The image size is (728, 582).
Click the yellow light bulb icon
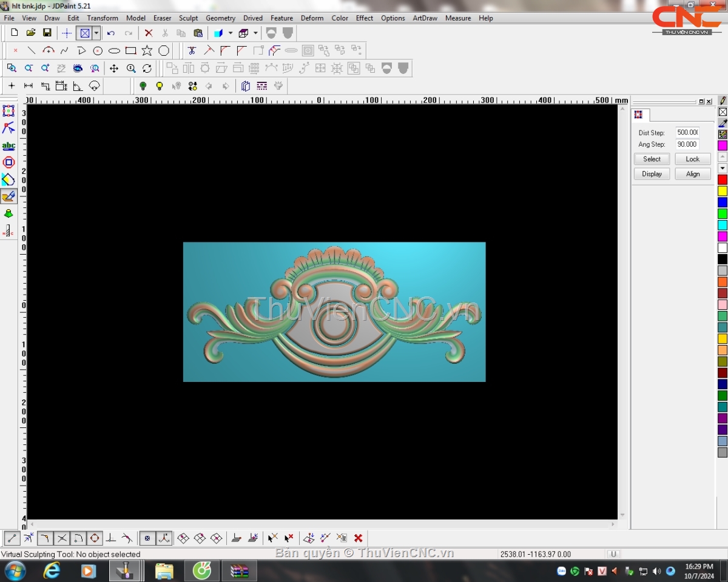[x=160, y=86]
